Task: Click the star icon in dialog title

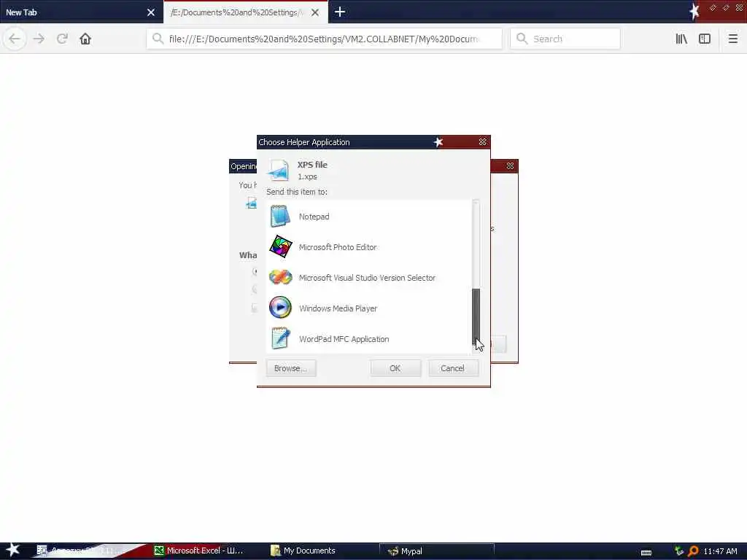Action: (x=438, y=142)
